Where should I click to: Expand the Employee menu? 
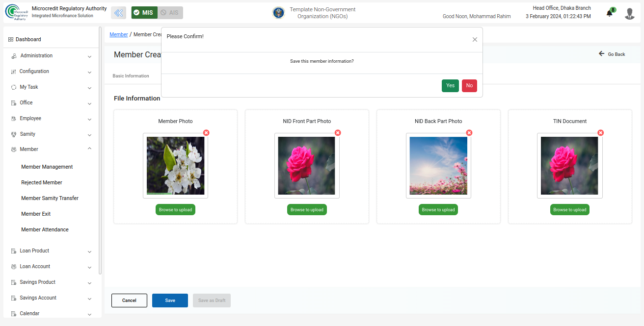89,120
